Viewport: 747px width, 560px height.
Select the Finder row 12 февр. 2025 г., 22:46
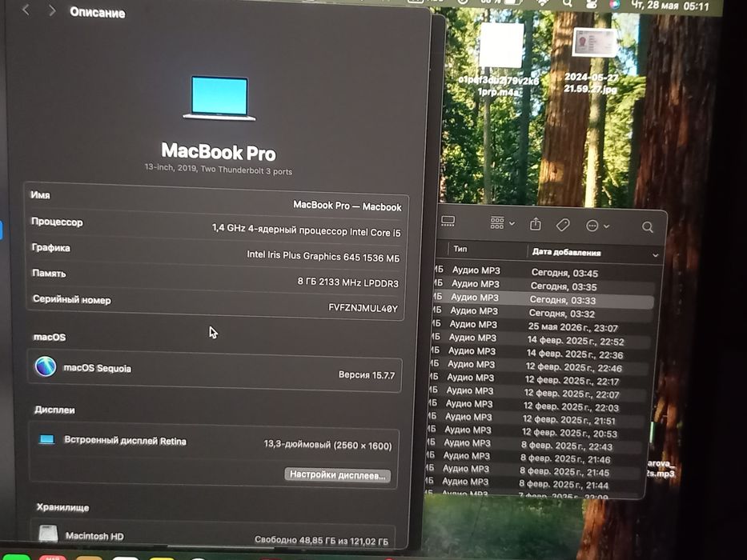click(539, 366)
